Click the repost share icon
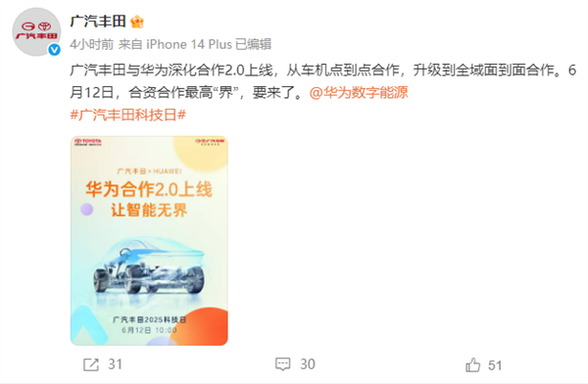The image size is (588, 384). click(x=91, y=364)
